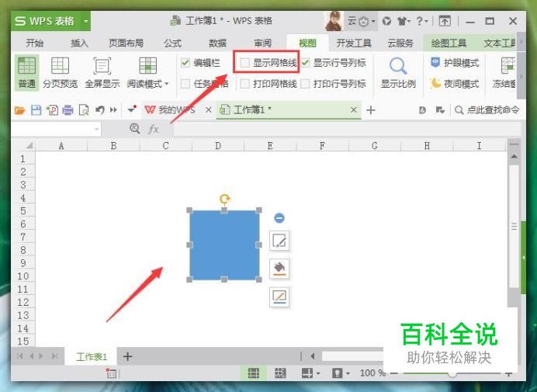
Task: Click the Save floppy disk icon
Action: click(36, 110)
